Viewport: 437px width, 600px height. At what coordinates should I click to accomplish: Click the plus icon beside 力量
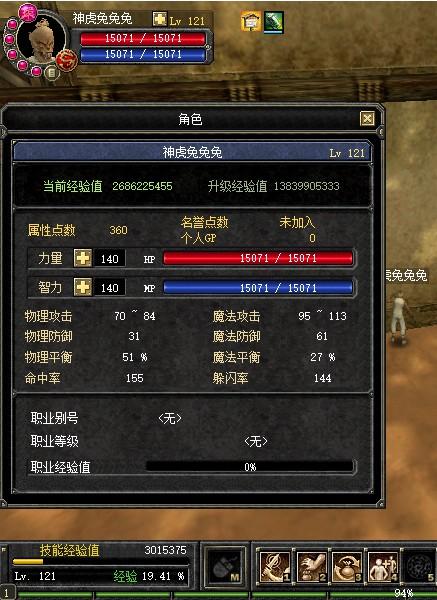pos(83,258)
